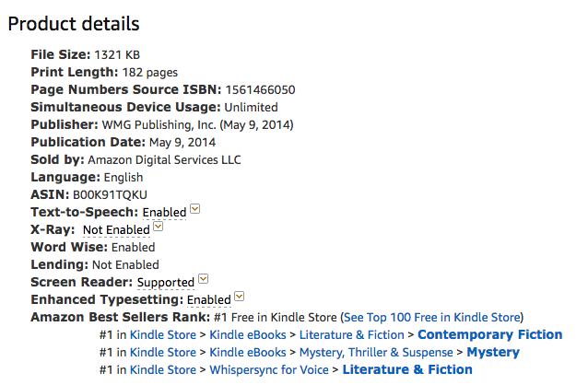The image size is (588, 385).
Task: Open Kindle Store link in Whispersync row
Action: coord(163,370)
